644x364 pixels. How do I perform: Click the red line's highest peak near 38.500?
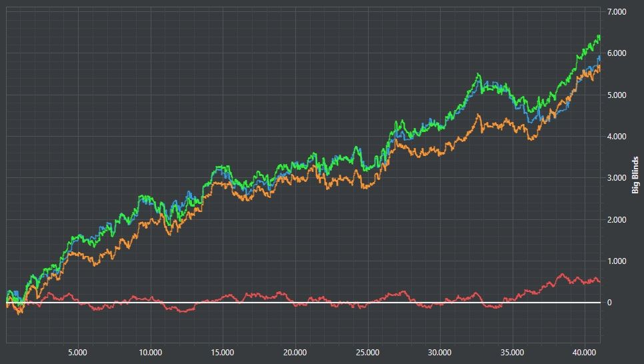(562, 274)
